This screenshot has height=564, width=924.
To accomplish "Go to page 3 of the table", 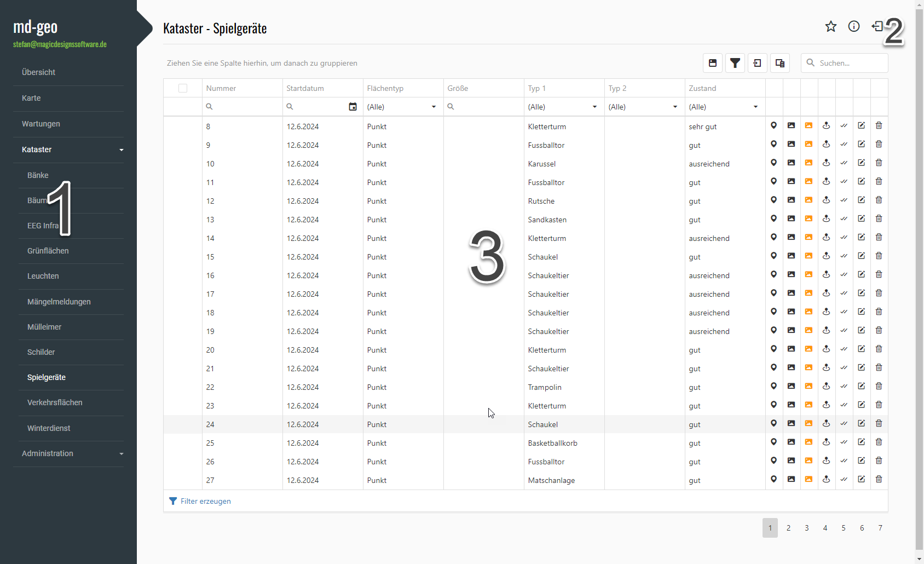I will tap(806, 528).
